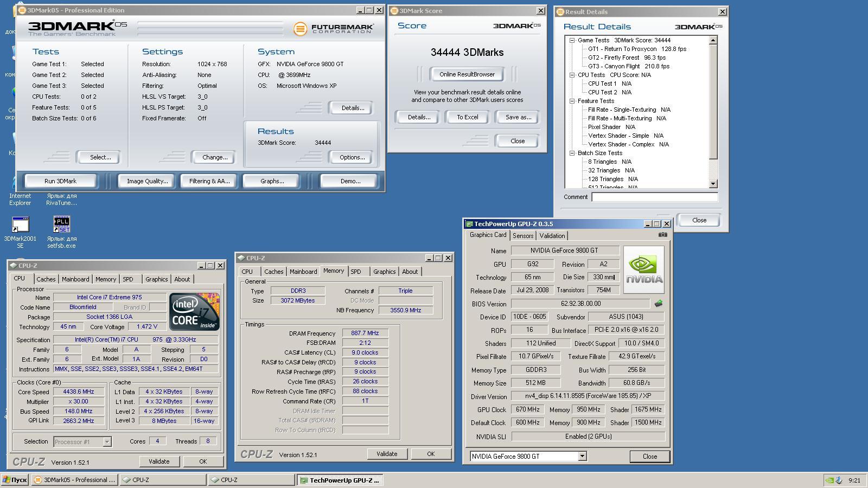Click the Graphs button
The height and width of the screenshot is (488, 868).
click(272, 181)
